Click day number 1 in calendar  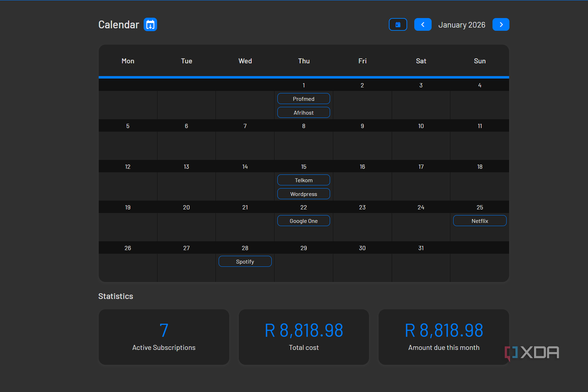pyautogui.click(x=304, y=85)
